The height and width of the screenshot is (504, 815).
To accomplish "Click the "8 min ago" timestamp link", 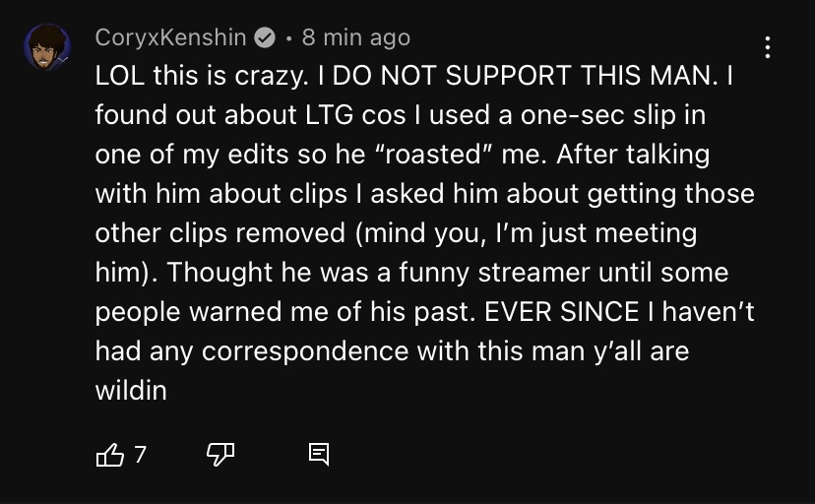I will 356,37.
